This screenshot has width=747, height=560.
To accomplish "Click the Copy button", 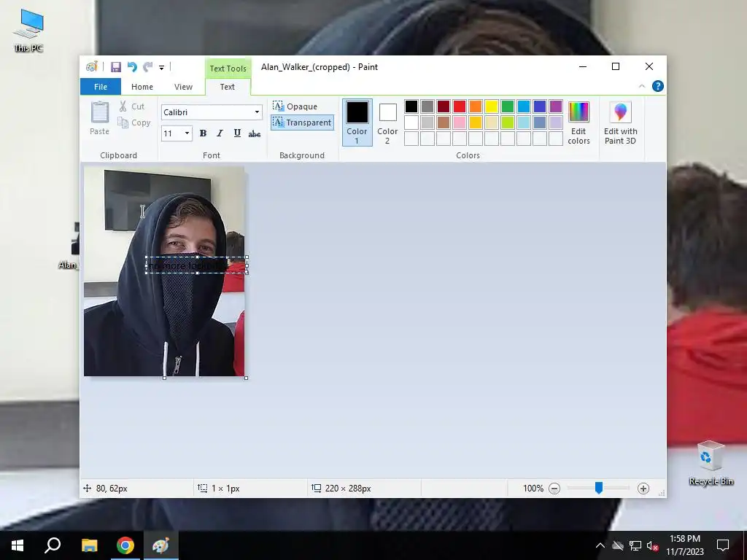I will coord(134,122).
